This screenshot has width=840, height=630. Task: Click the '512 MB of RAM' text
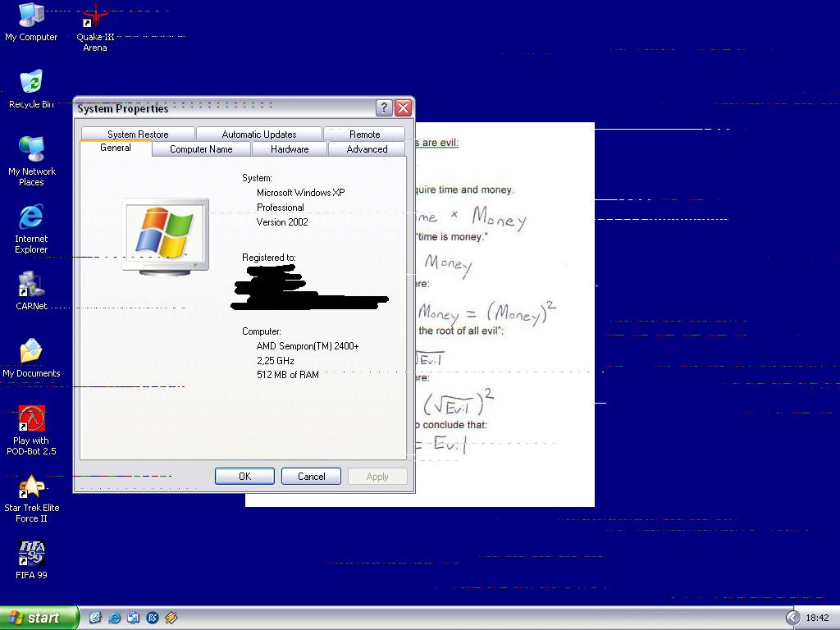click(288, 374)
